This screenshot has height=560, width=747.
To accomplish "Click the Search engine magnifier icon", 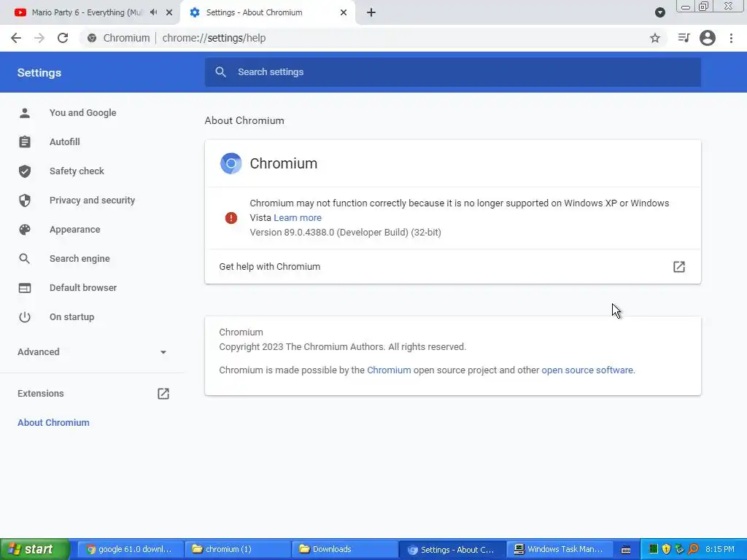I will pyautogui.click(x=25, y=259).
